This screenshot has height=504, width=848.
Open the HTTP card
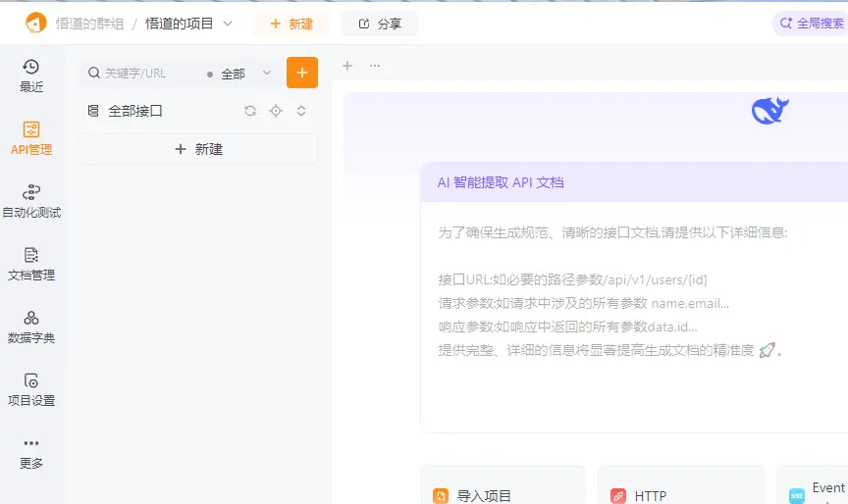point(681,486)
